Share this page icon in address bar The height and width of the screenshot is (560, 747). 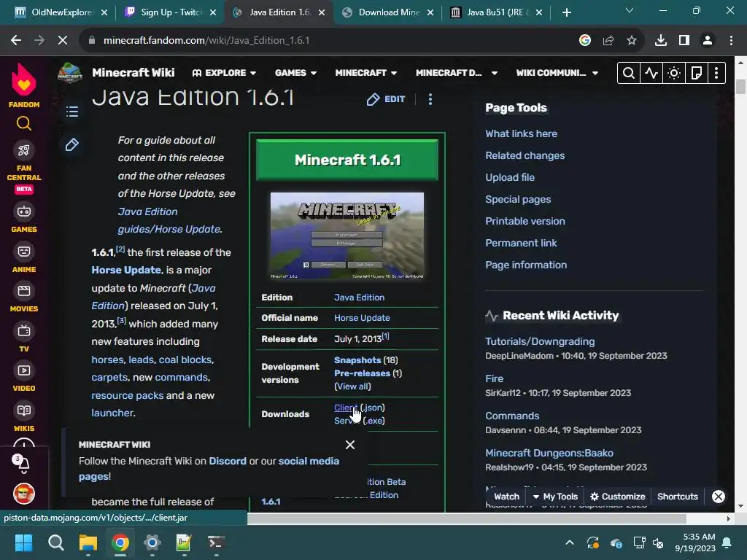pos(608,41)
